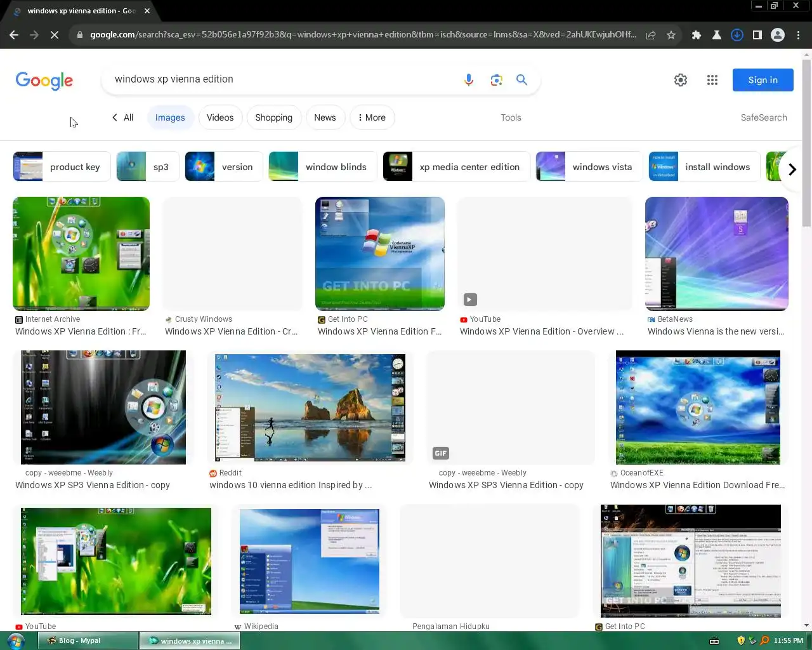Open Google quick settings gear
The width and height of the screenshot is (812, 650).
click(x=681, y=80)
